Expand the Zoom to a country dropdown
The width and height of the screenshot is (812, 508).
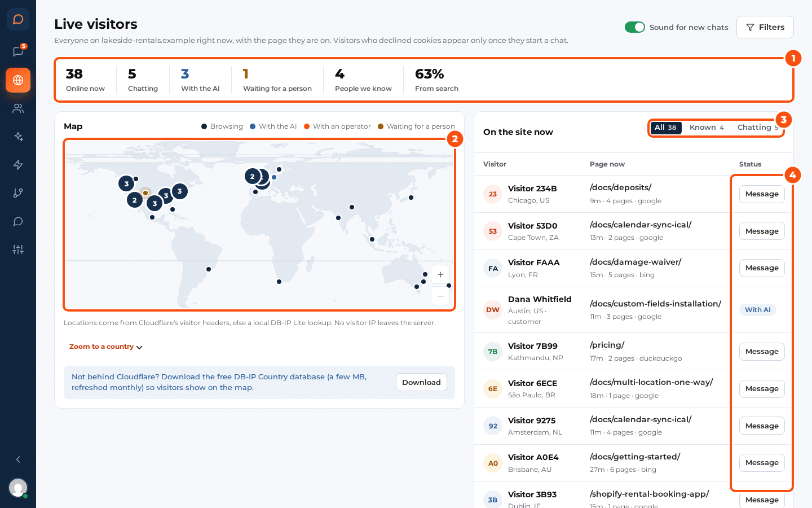(105, 347)
